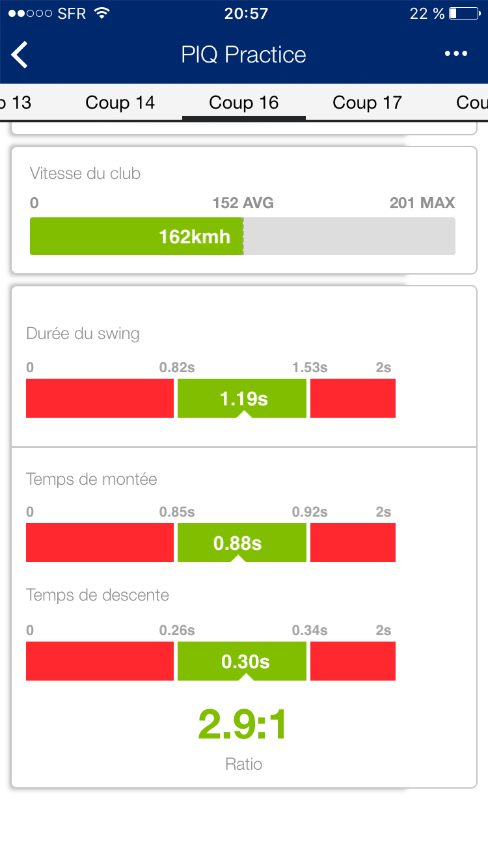Tap the Durée du swing heading

point(83,334)
